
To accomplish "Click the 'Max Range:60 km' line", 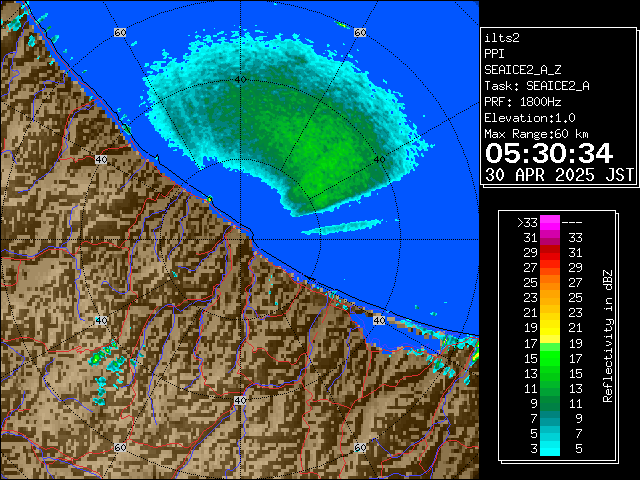I will [536, 134].
